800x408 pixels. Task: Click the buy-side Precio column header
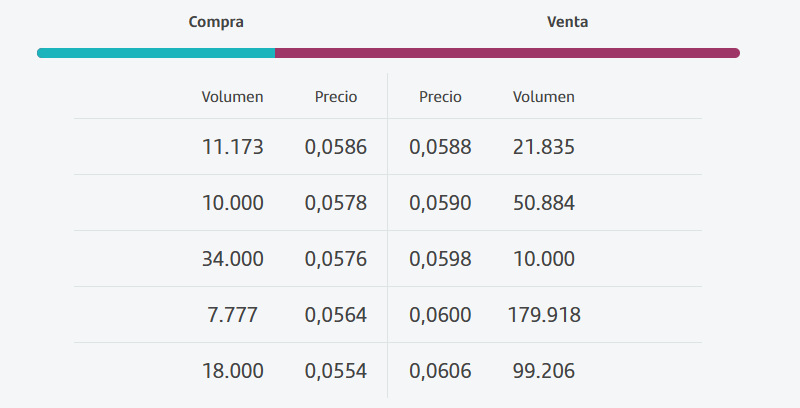(336, 97)
